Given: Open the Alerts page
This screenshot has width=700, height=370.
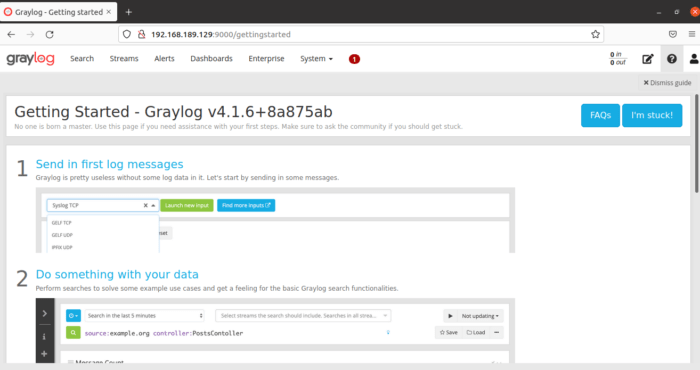Looking at the screenshot, I should pyautogui.click(x=164, y=58).
